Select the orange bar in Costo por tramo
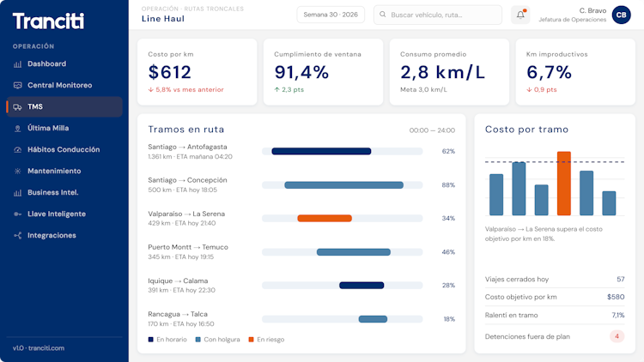 pos(564,184)
